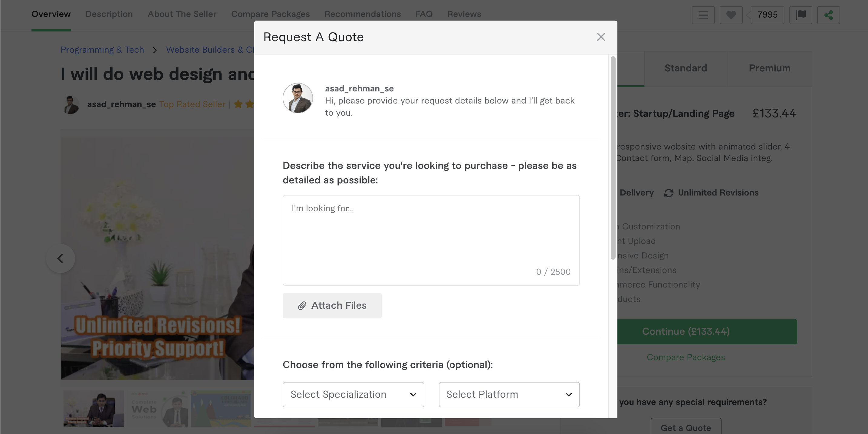Open the Description tab
868x434 pixels.
109,14
